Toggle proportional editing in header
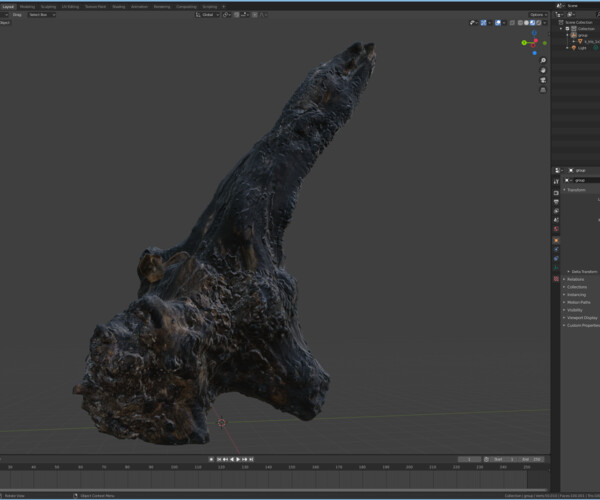Screen dimensions: 600x500 [x=254, y=15]
